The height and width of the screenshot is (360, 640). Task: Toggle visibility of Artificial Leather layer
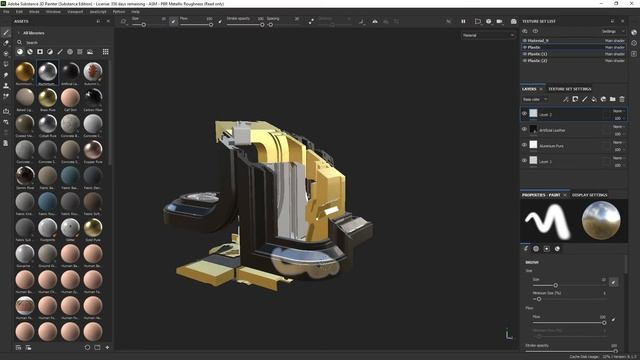point(524,129)
